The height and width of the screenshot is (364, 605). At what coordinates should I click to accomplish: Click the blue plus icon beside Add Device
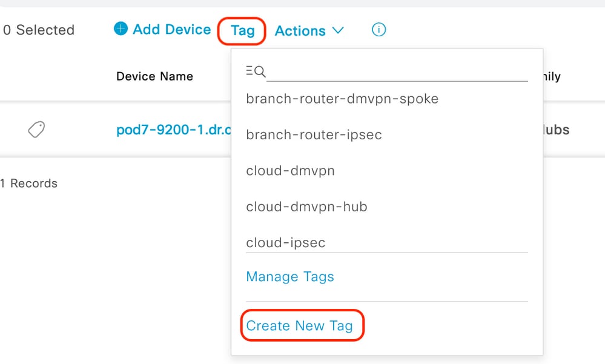[x=121, y=28]
